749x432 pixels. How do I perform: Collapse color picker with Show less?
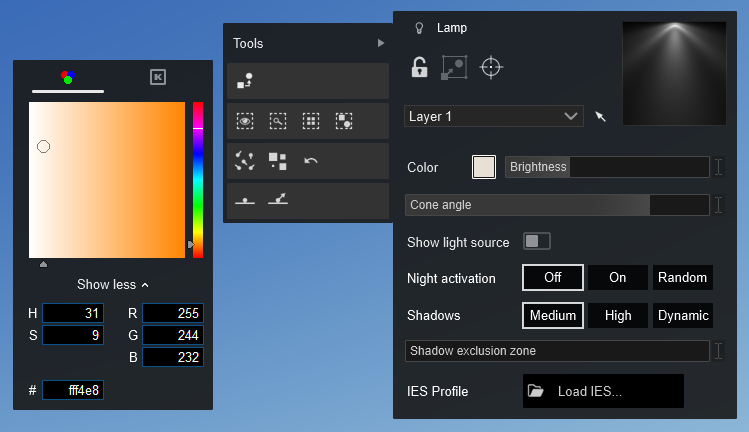tap(113, 284)
